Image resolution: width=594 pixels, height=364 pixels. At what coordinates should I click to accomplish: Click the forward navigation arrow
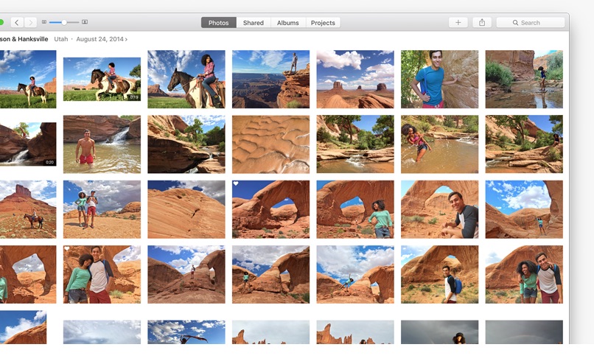coord(30,23)
